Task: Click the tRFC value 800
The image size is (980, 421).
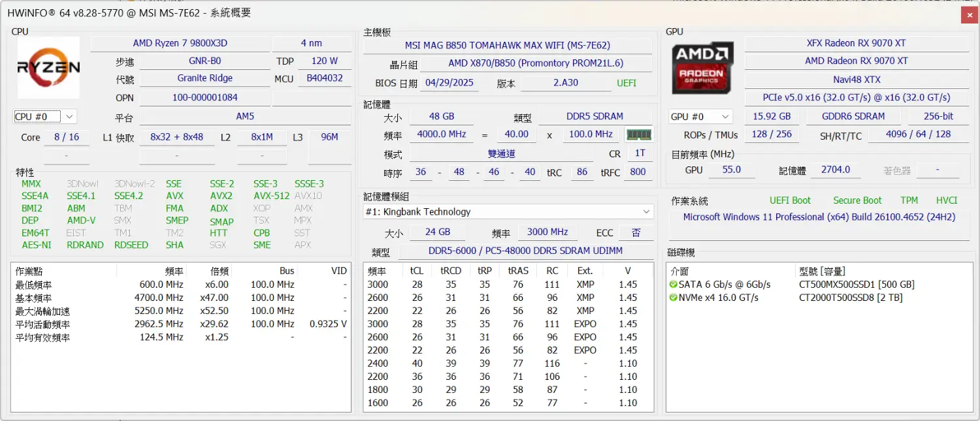Action: tap(638, 172)
